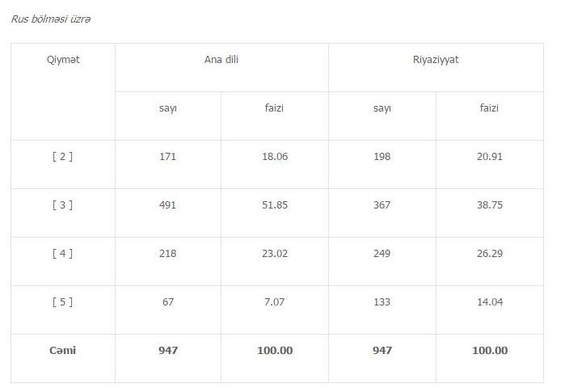Select the cell containing 491
The image size is (565, 392).
point(168,205)
